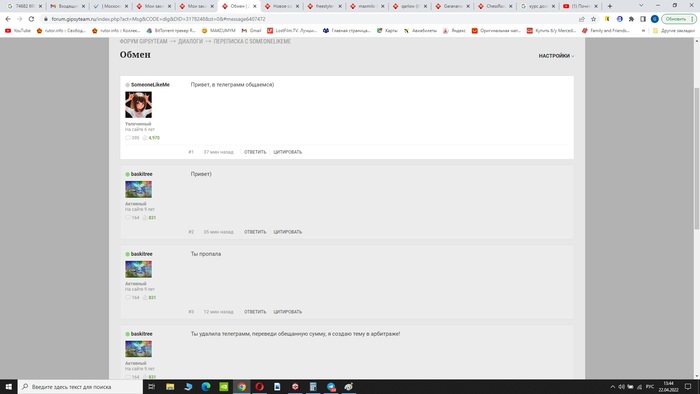
Task: Reload the page with the refresh icon
Action: coord(31,19)
